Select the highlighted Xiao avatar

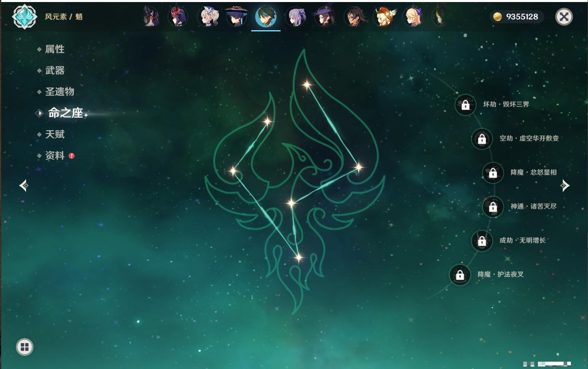(266, 17)
